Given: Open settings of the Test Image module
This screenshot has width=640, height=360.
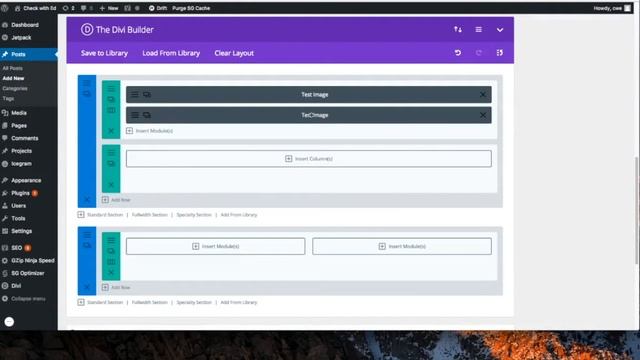Looking at the screenshot, I should tap(135, 94).
